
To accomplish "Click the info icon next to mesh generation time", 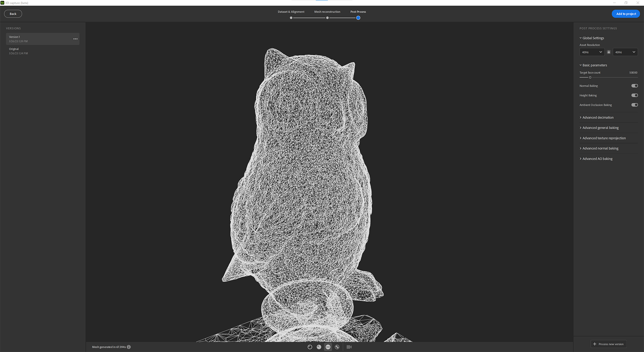I will point(129,347).
